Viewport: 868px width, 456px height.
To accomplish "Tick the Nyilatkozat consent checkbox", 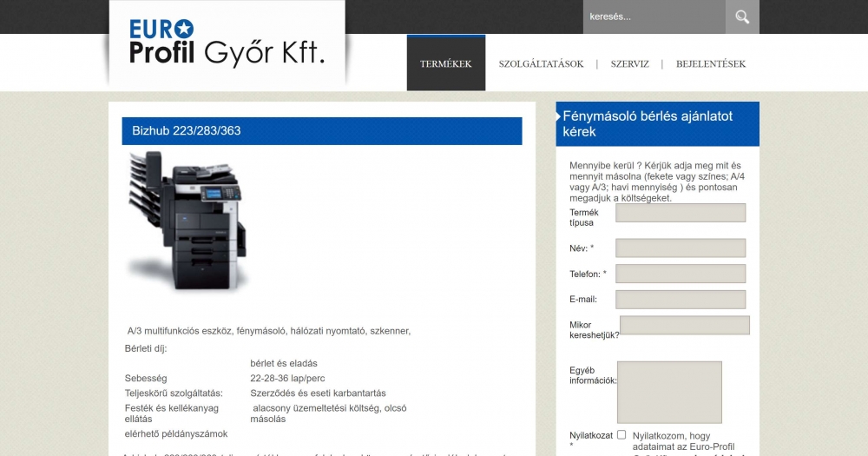I will click(621, 435).
